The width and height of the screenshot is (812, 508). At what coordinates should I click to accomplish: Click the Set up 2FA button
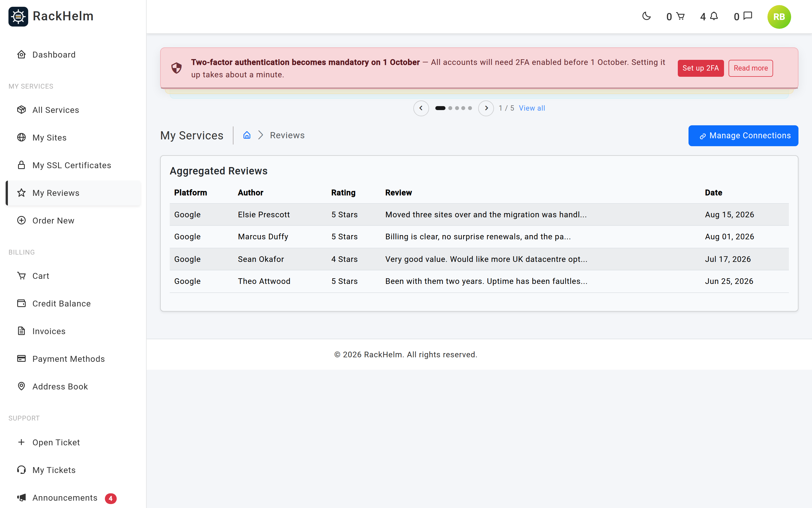(x=701, y=68)
